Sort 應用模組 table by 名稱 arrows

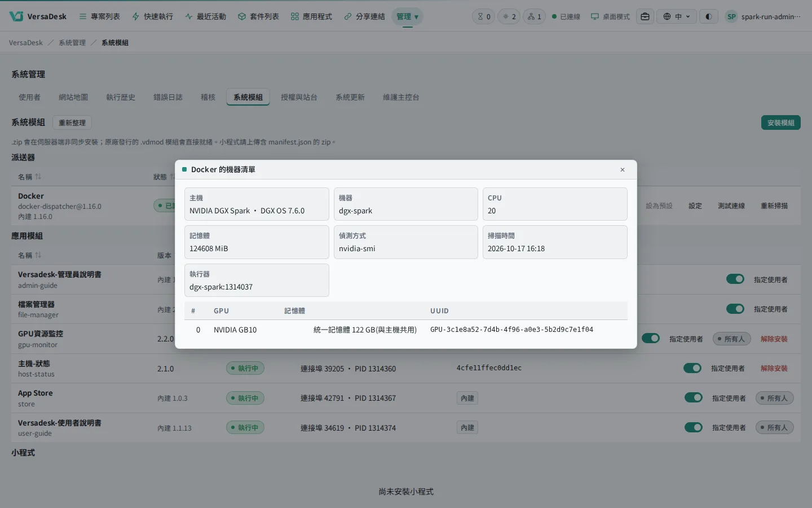tap(38, 255)
